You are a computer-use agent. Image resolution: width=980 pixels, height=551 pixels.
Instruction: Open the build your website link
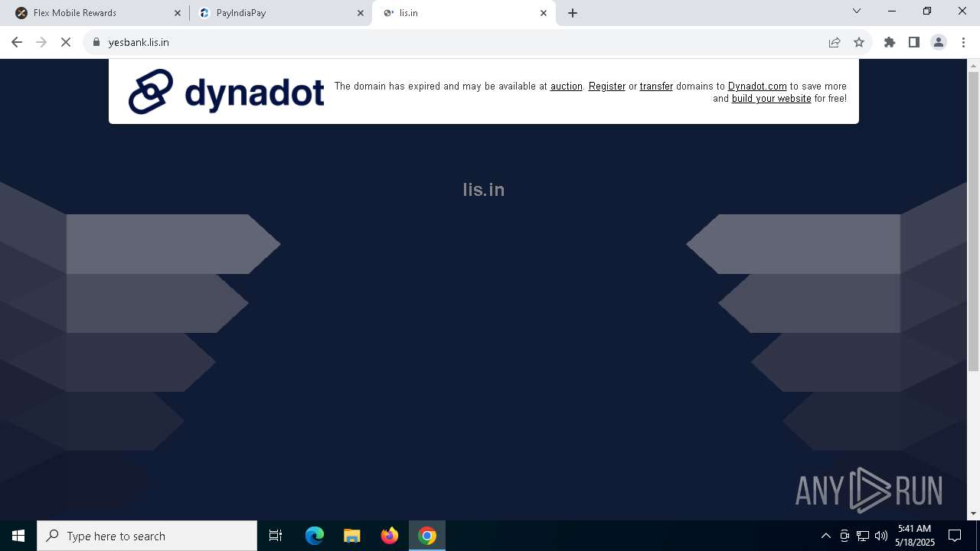771,99
